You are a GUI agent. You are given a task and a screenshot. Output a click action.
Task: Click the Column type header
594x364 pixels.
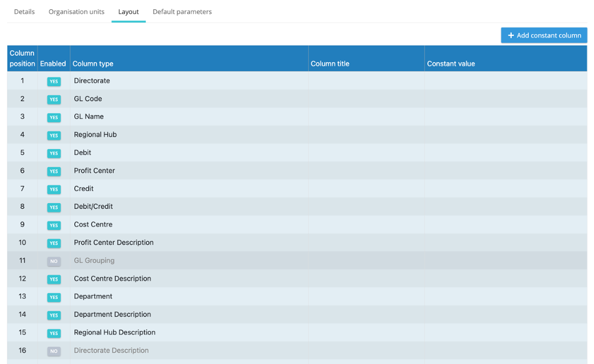coord(93,64)
